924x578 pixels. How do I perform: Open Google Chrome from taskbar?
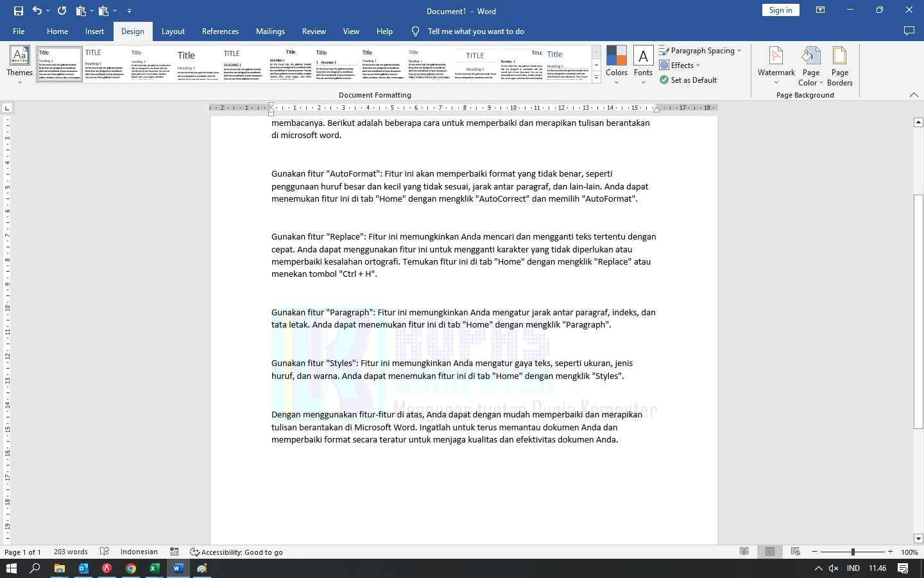(x=131, y=568)
